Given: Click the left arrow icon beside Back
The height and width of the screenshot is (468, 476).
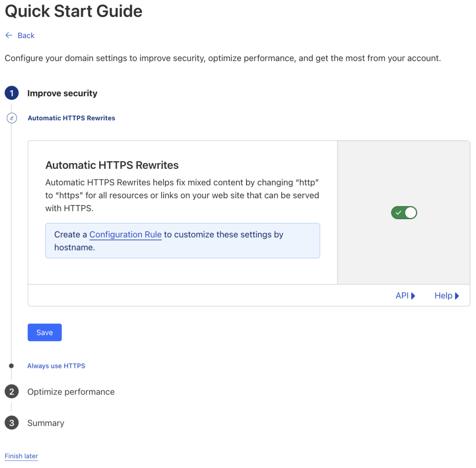Looking at the screenshot, I should (x=9, y=35).
